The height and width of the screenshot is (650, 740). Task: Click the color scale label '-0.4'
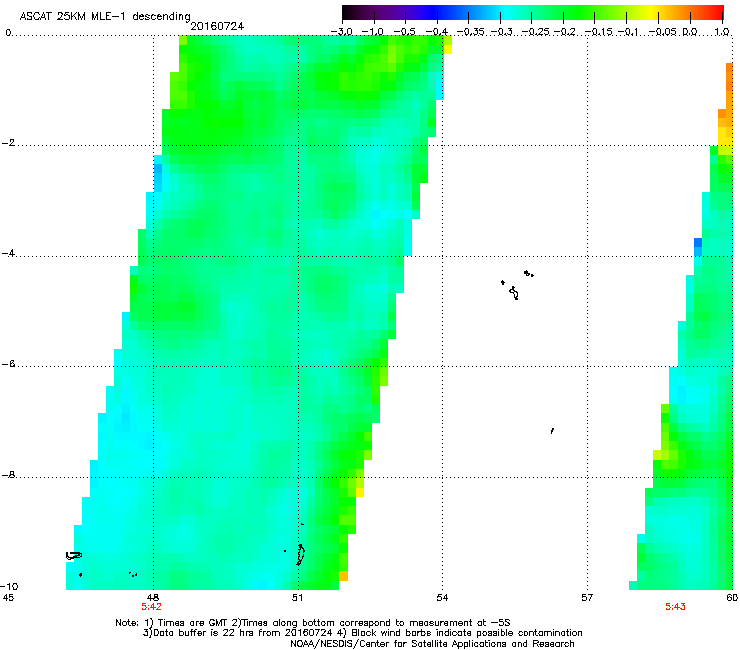(437, 32)
